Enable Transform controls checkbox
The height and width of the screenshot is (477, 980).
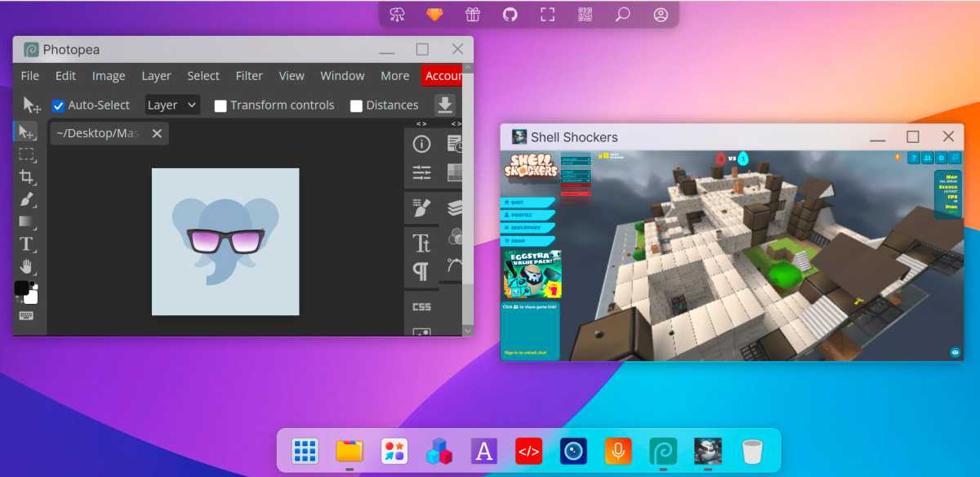click(220, 105)
